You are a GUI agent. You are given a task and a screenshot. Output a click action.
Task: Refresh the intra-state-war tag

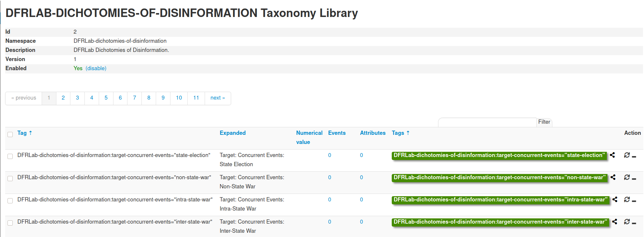click(627, 199)
